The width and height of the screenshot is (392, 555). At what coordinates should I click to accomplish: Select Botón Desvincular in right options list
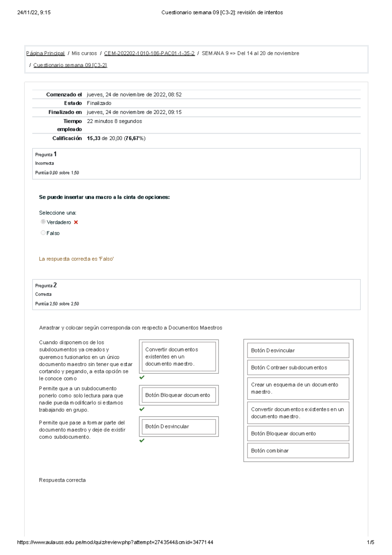coord(298,350)
